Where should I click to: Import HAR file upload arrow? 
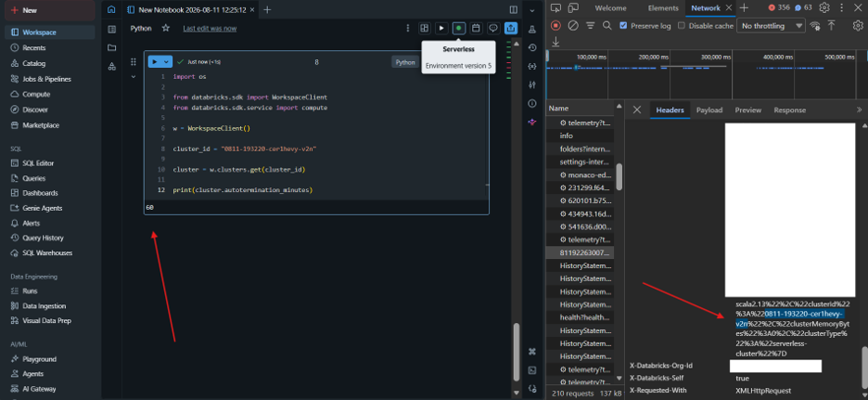click(x=831, y=25)
